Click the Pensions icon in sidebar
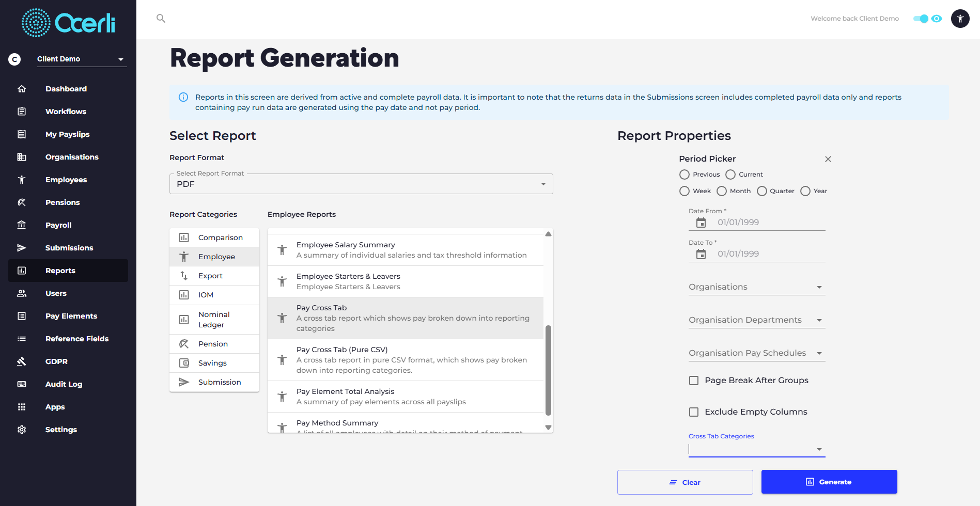This screenshot has height=506, width=980. pyautogui.click(x=22, y=202)
